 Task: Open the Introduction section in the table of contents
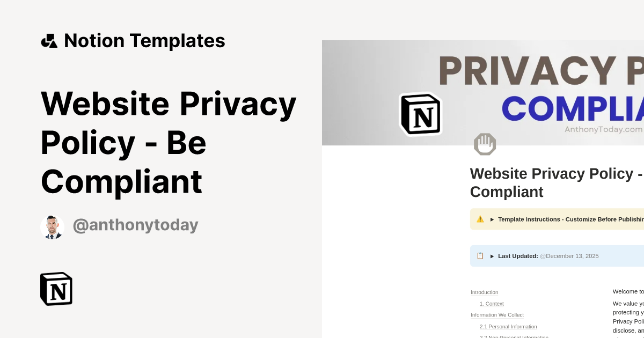[484, 292]
